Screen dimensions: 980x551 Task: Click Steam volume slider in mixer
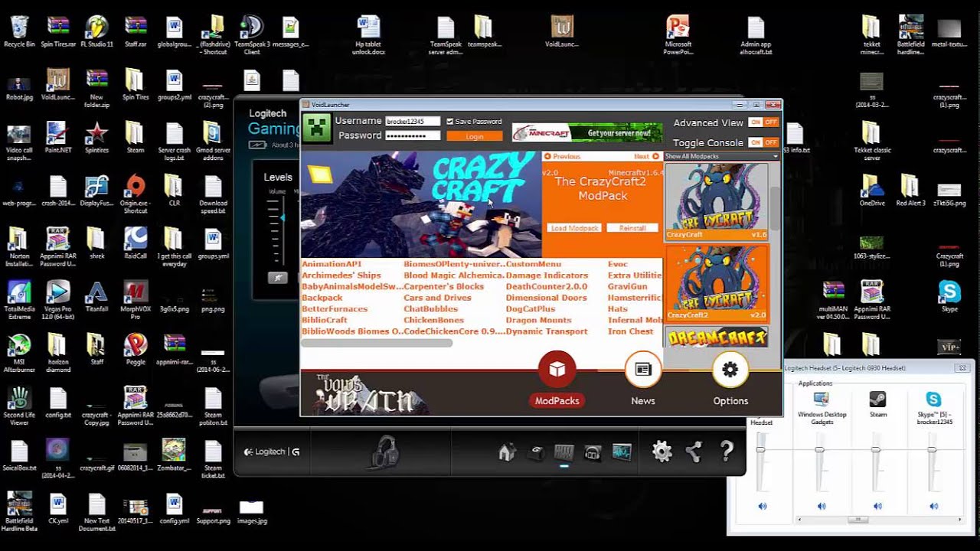[876, 449]
